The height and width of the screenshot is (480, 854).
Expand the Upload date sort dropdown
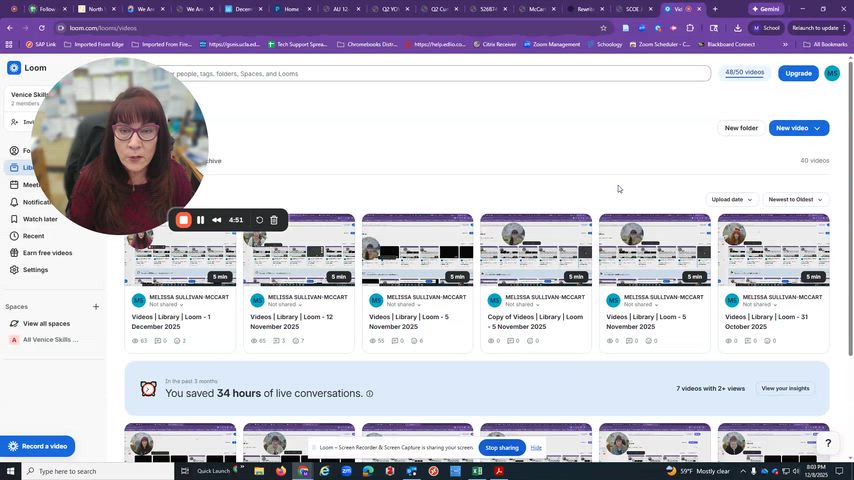731,199
